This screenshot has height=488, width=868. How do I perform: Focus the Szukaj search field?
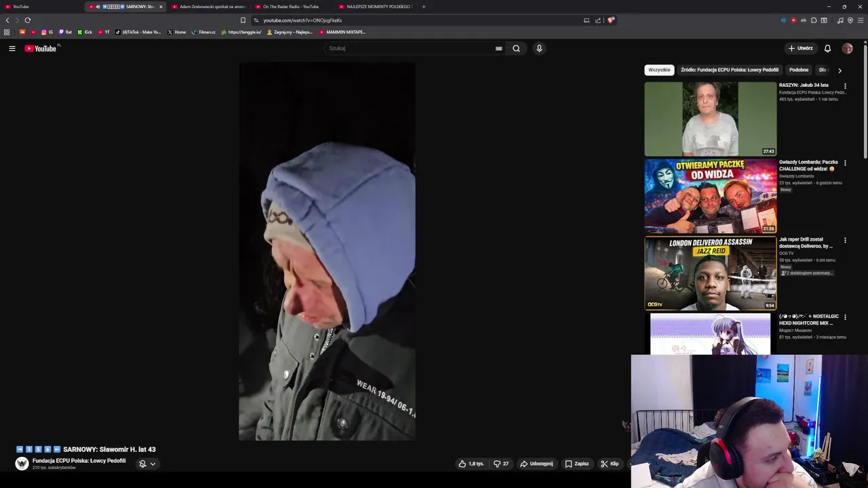pos(409,48)
